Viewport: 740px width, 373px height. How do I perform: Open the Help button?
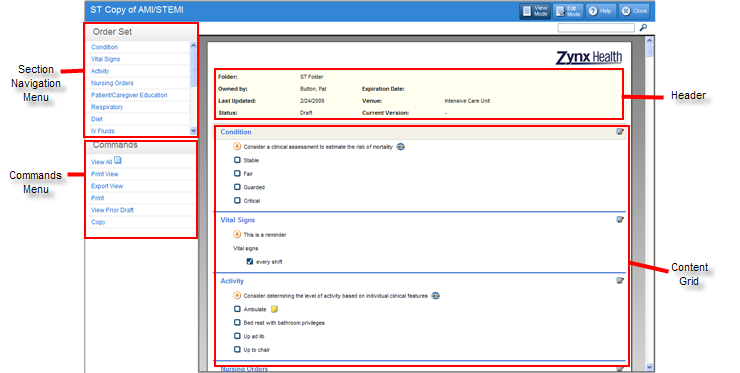(x=600, y=11)
